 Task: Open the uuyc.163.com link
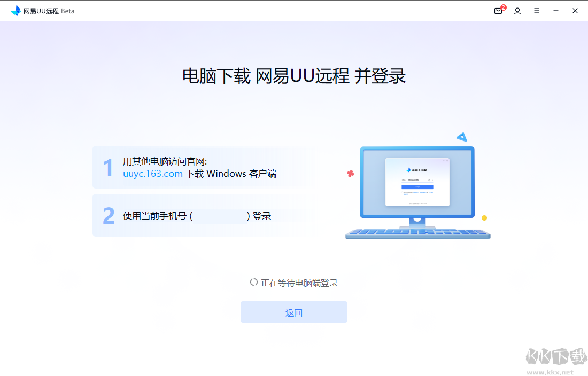coord(153,174)
